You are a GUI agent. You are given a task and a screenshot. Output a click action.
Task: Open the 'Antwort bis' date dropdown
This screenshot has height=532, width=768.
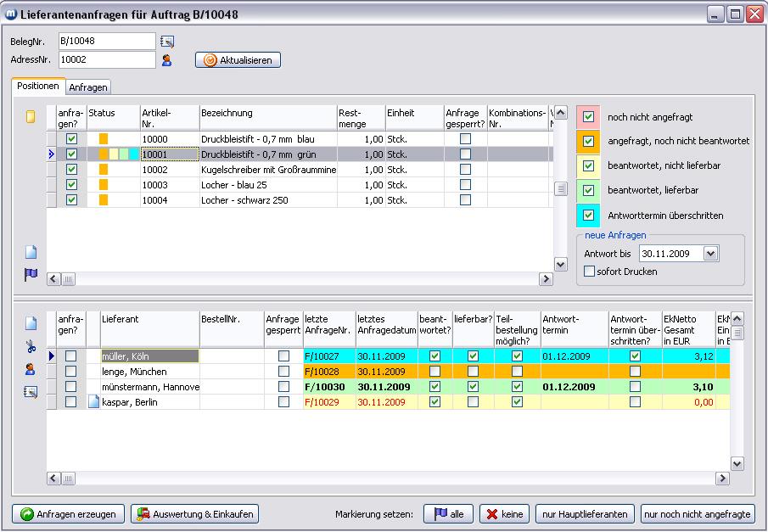pyautogui.click(x=710, y=254)
